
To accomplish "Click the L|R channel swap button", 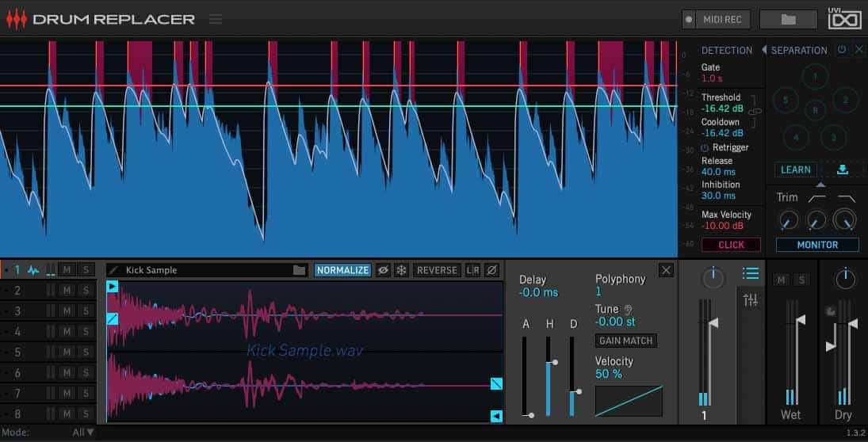I will (x=472, y=270).
